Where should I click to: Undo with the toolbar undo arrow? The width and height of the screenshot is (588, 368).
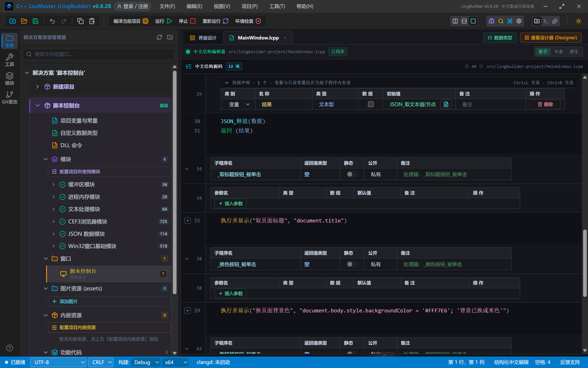(x=52, y=21)
